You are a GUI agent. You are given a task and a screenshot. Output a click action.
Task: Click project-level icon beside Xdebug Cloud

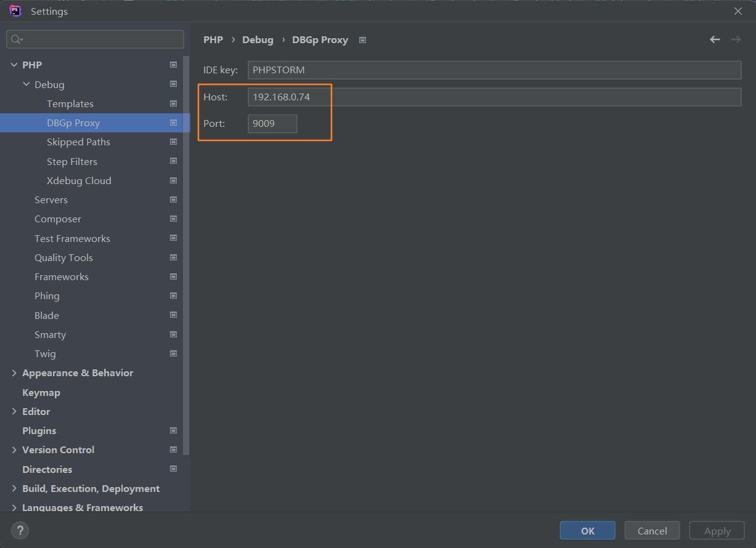(173, 180)
